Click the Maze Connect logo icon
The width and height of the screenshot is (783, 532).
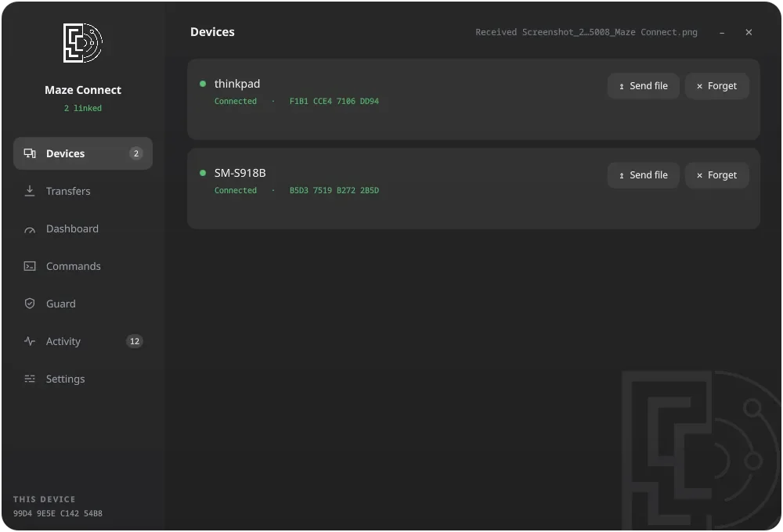(83, 43)
